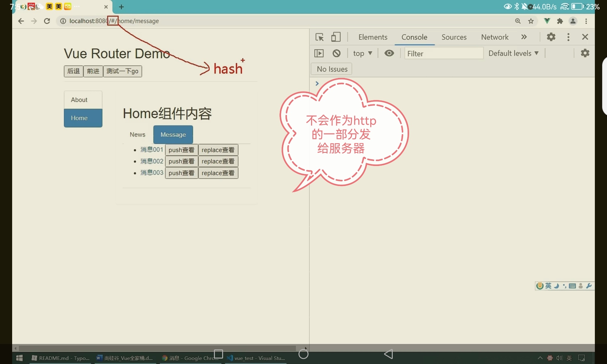Click into the console Filter field
607x364 pixels.
pyautogui.click(x=443, y=53)
